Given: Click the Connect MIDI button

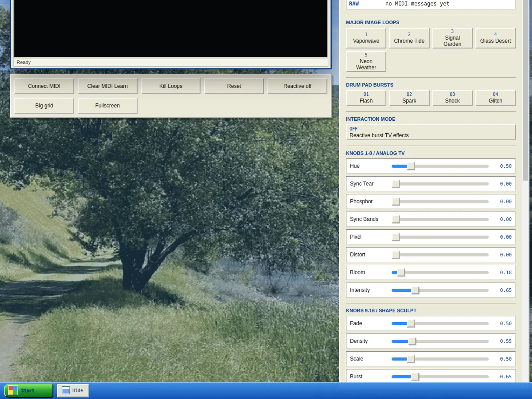Looking at the screenshot, I should point(44,86).
